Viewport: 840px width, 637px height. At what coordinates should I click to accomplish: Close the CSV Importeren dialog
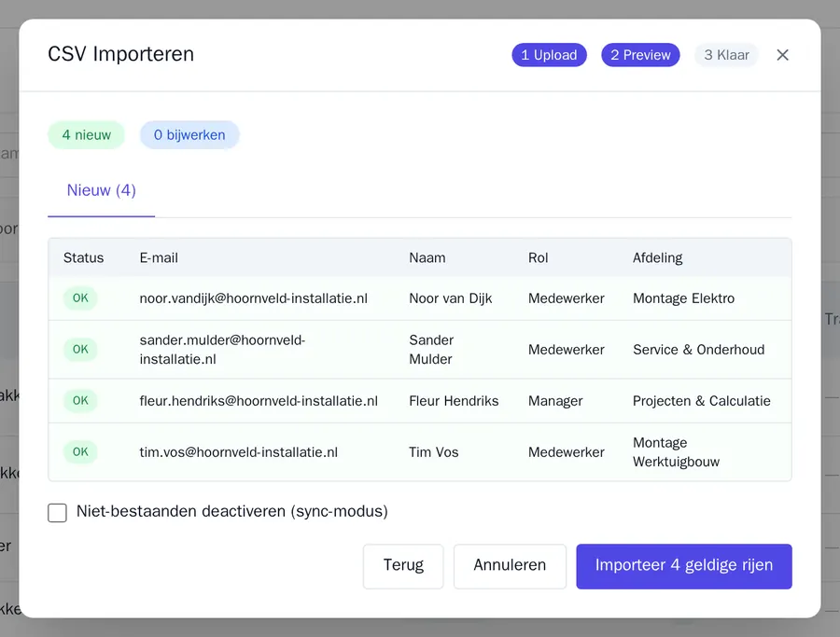pos(782,55)
